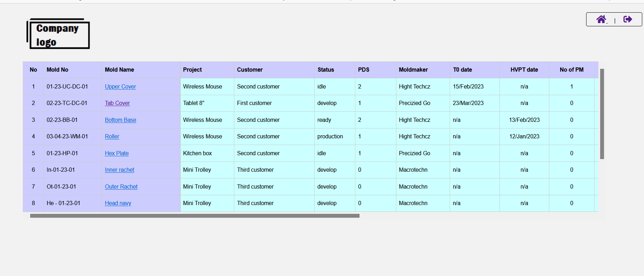The width and height of the screenshot is (644, 276).
Task: Open the Outer Rachet mold link
Action: pos(121,187)
